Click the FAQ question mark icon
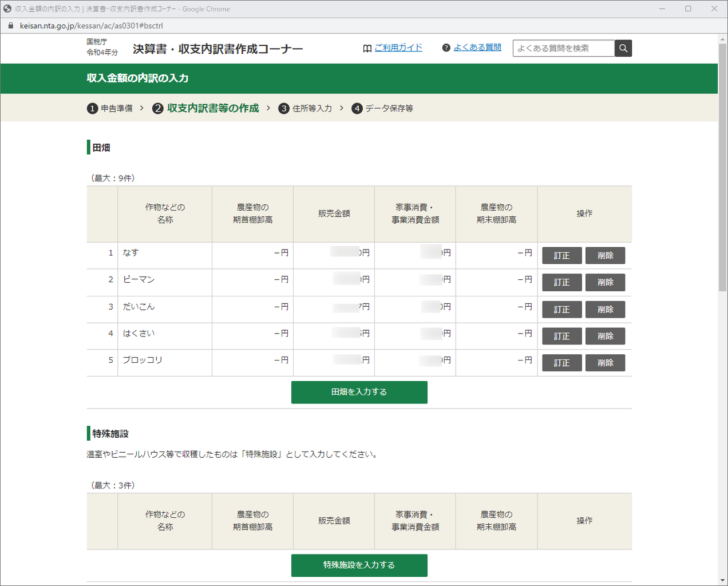This screenshot has height=586, width=728. [446, 47]
